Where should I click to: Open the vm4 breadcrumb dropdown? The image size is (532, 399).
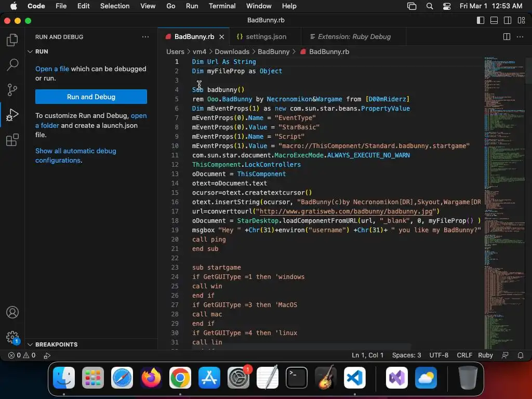(199, 51)
